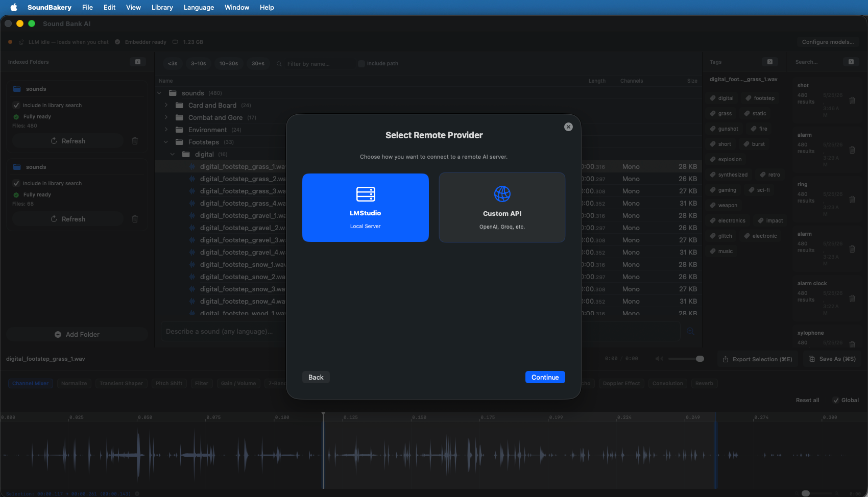Toggle the Global checkbox
The height and width of the screenshot is (497, 868).
pos(836,400)
